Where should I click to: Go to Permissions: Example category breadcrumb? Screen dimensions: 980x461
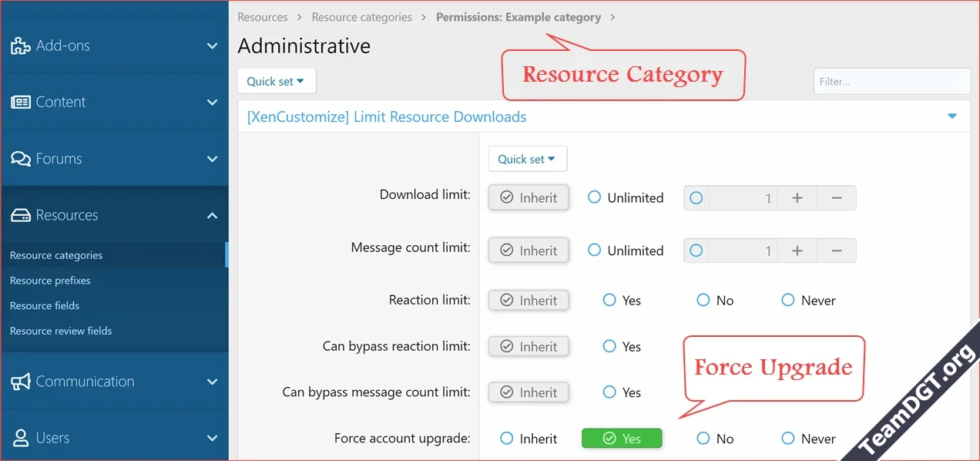point(519,17)
